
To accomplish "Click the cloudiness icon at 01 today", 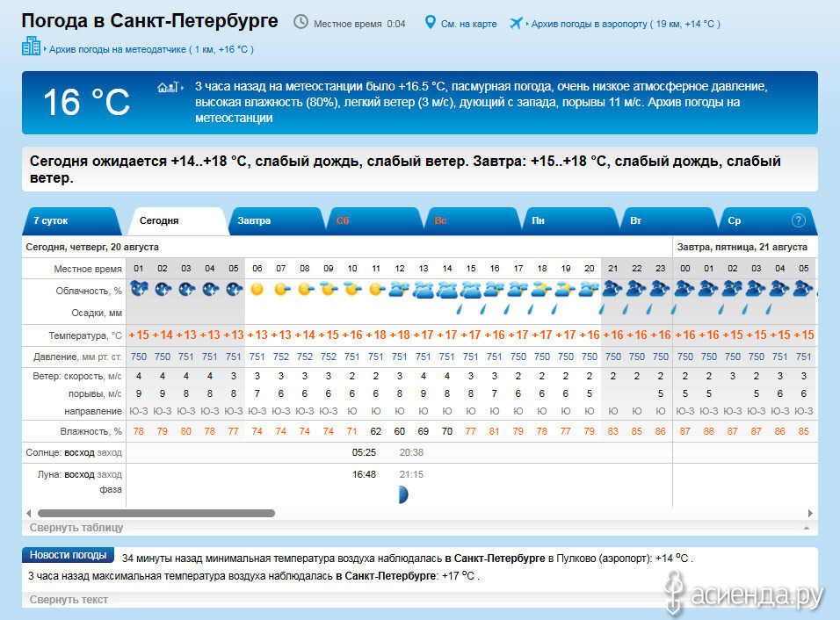I will click(x=139, y=289).
